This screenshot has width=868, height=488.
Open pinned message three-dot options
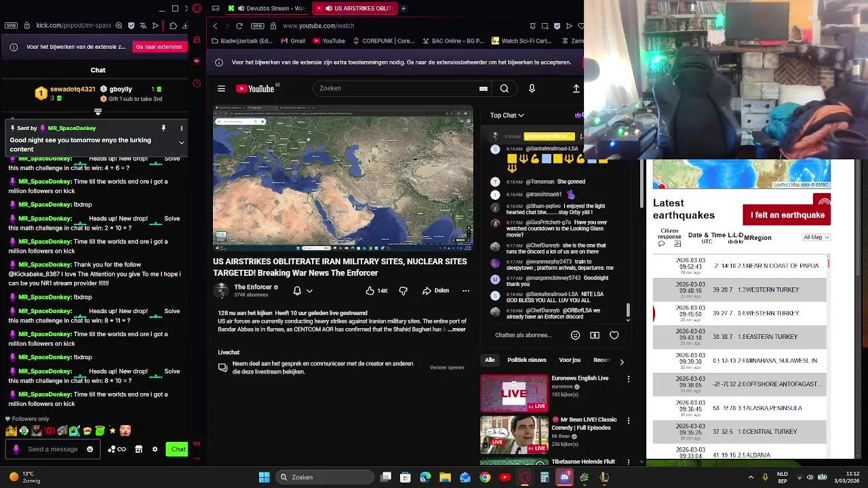click(181, 128)
